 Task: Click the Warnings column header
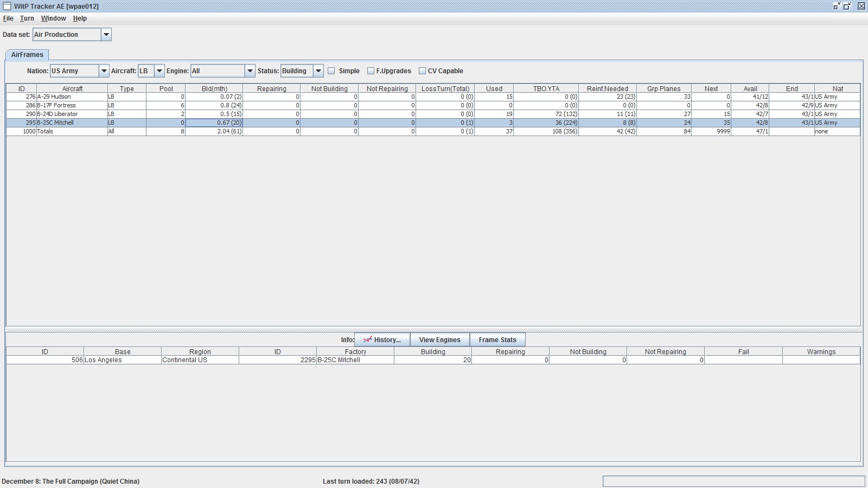pyautogui.click(x=821, y=351)
